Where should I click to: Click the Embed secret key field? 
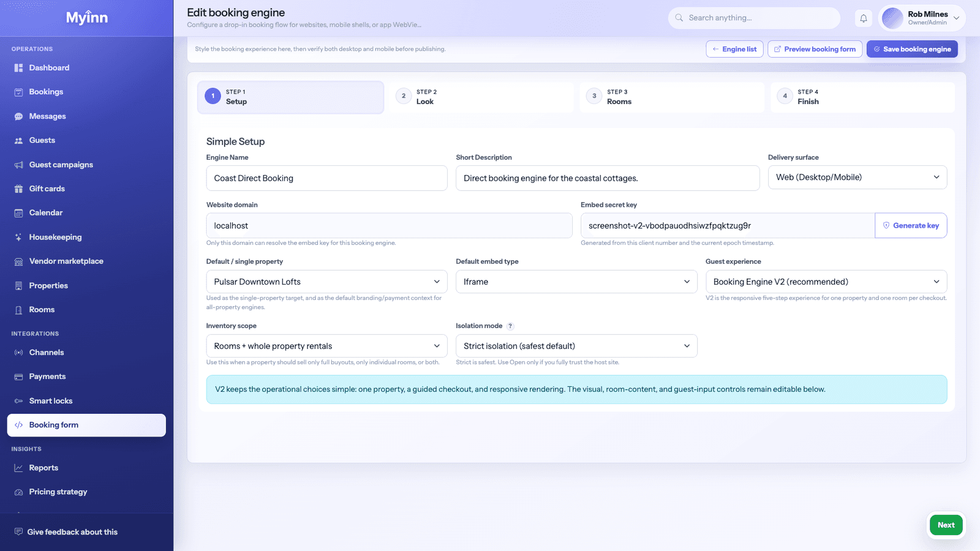click(728, 225)
